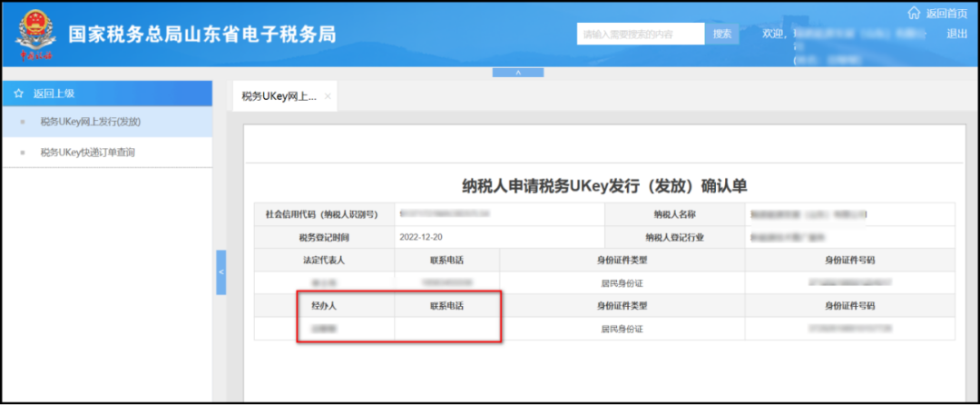Click the 税务登记时间 label cell
The width and height of the screenshot is (980, 405).
point(324,238)
